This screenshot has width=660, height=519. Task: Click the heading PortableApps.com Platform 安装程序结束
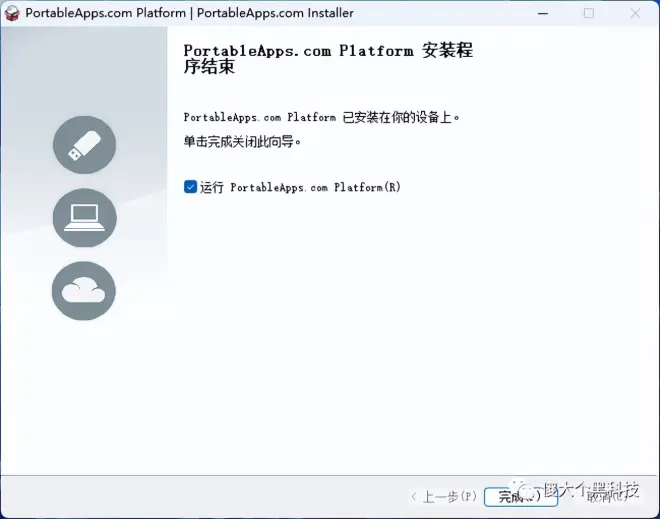click(x=328, y=59)
